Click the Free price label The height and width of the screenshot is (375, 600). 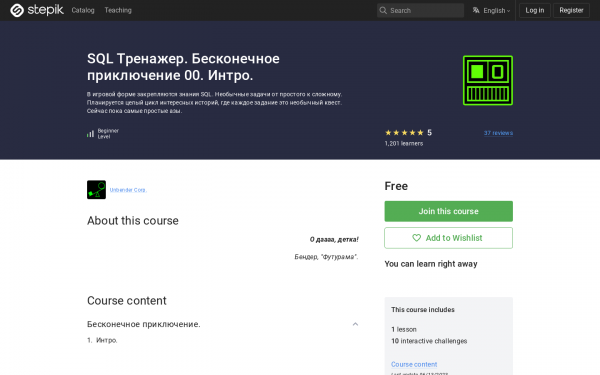click(396, 186)
